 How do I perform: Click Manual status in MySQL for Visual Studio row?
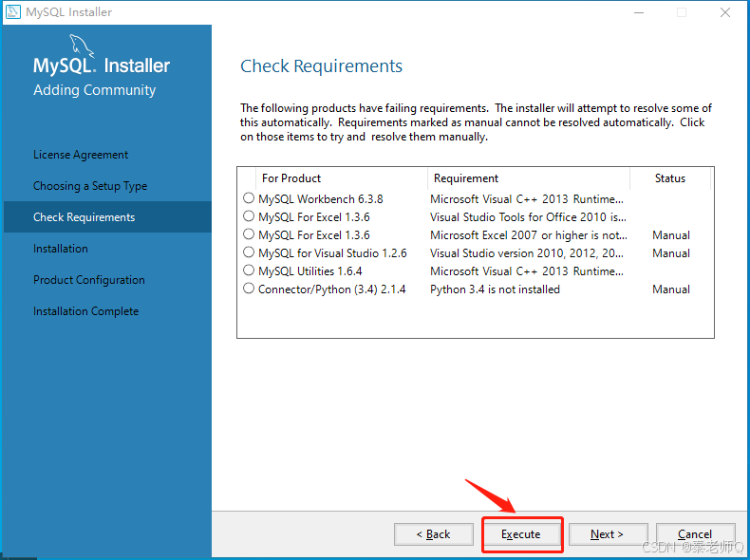[x=671, y=253]
